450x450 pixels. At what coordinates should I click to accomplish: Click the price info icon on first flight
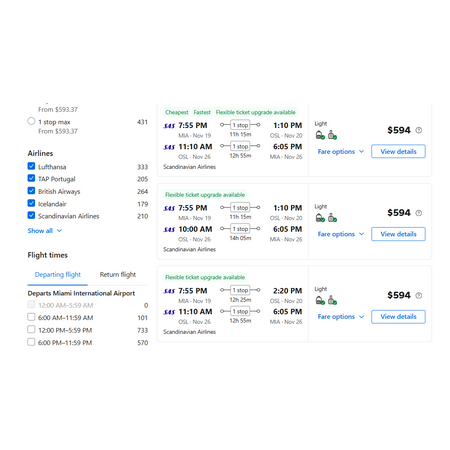pos(419,130)
